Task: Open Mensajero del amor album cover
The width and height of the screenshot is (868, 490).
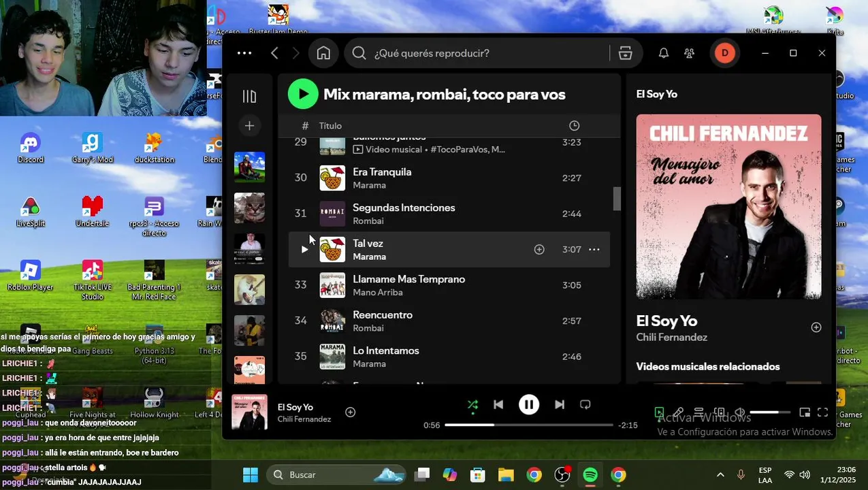Action: point(728,206)
